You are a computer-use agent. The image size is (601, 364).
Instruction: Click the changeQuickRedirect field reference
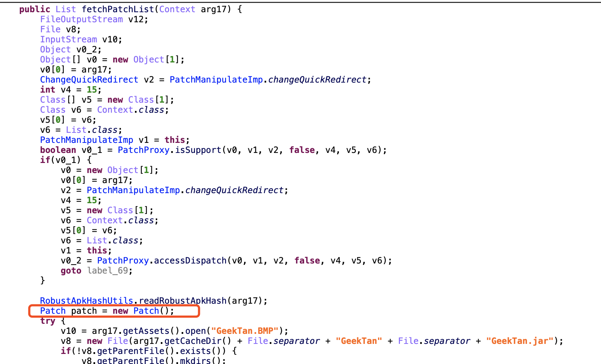(317, 79)
